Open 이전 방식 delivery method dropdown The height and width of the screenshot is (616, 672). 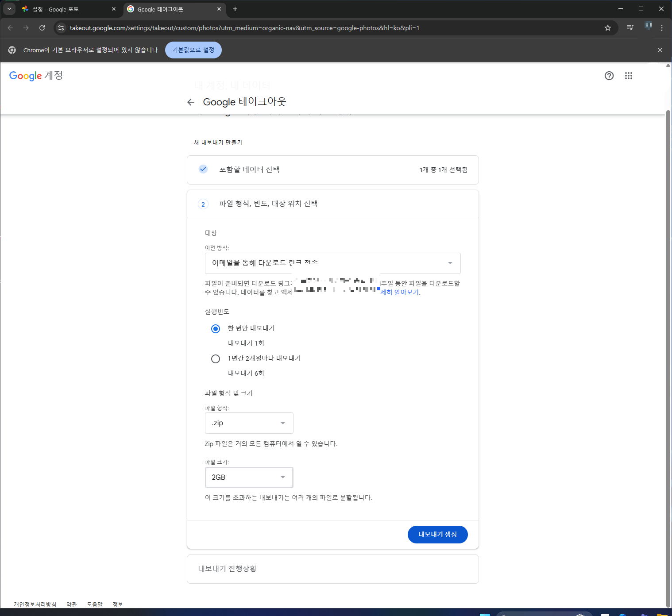click(x=333, y=263)
